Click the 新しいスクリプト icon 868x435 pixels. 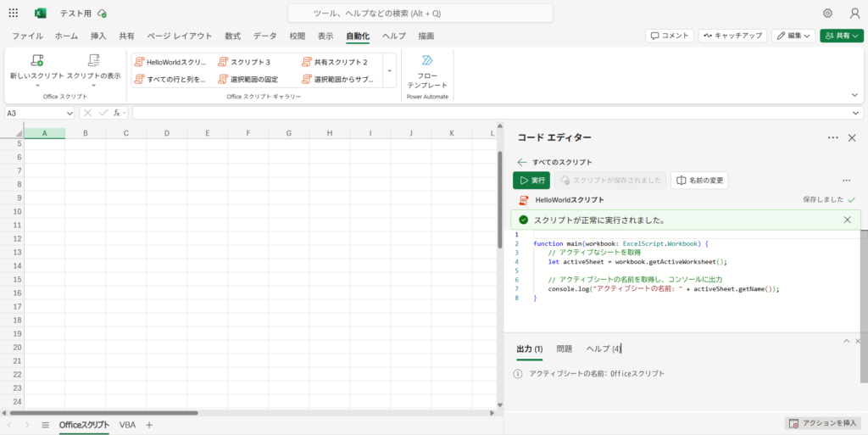tap(37, 60)
